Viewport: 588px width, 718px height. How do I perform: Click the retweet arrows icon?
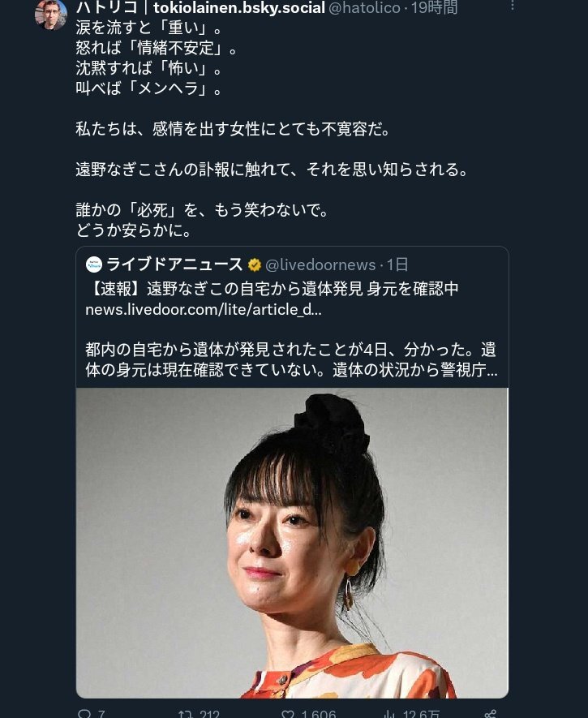[185, 714]
